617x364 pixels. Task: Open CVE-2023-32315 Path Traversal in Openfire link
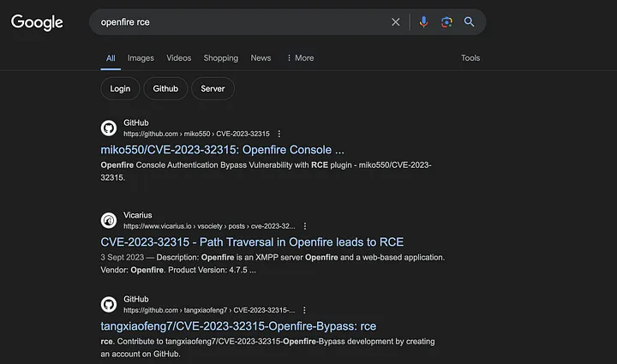coord(252,242)
